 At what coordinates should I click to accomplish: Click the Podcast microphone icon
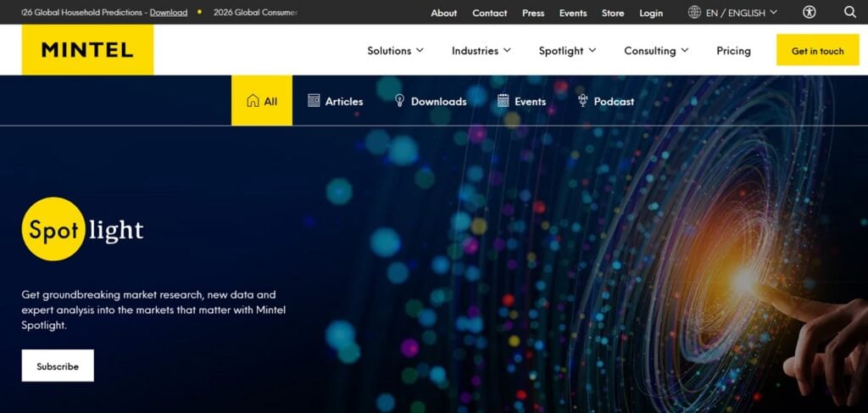(582, 100)
